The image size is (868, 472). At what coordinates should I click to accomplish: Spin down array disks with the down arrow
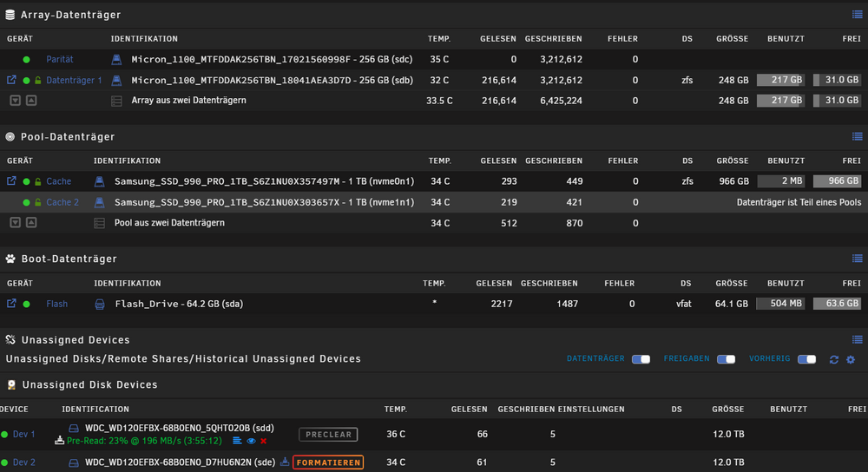15,100
